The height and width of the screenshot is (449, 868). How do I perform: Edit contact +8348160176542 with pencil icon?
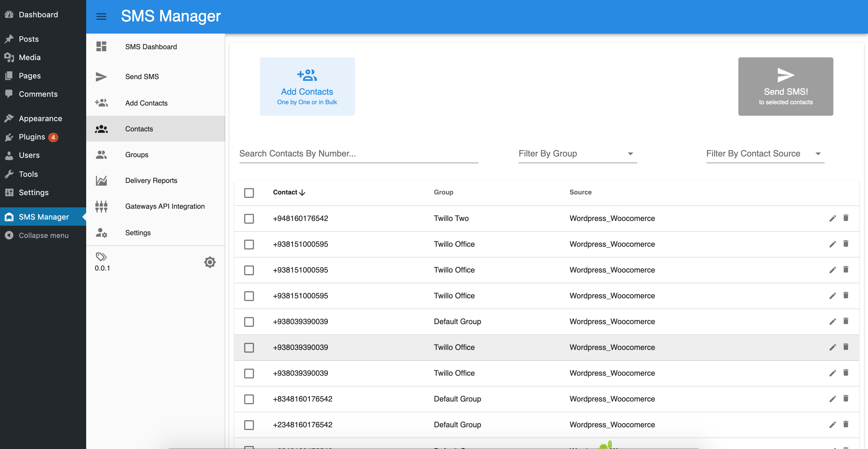click(x=832, y=399)
